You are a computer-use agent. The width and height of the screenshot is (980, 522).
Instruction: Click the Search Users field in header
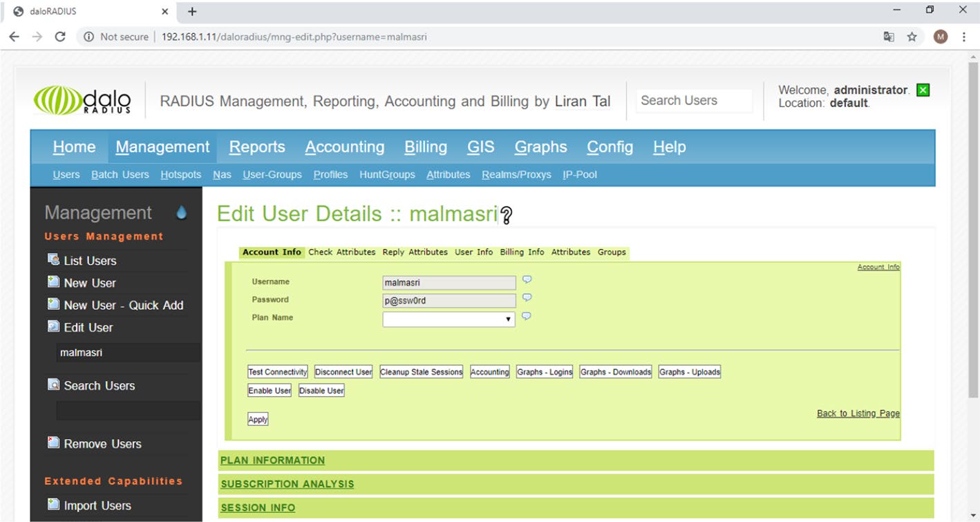(x=693, y=101)
